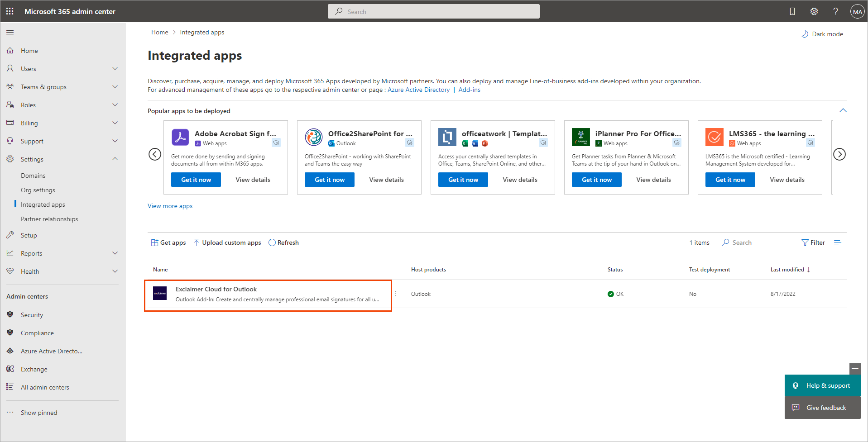Click the certification badge on Adobe Acrobat card

click(276, 143)
